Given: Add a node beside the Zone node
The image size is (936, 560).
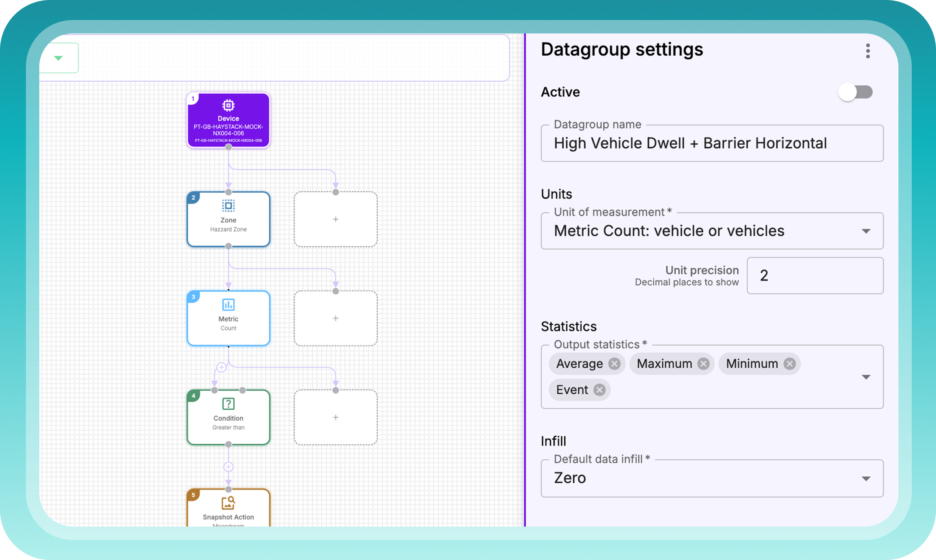Looking at the screenshot, I should [336, 219].
